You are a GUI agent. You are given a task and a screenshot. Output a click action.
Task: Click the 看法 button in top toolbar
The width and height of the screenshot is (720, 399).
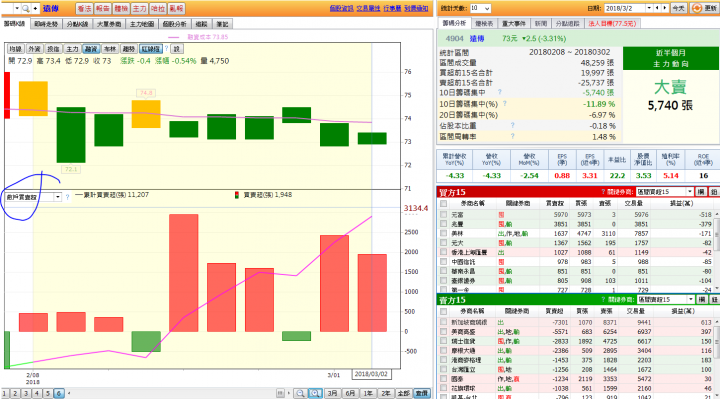tap(84, 8)
